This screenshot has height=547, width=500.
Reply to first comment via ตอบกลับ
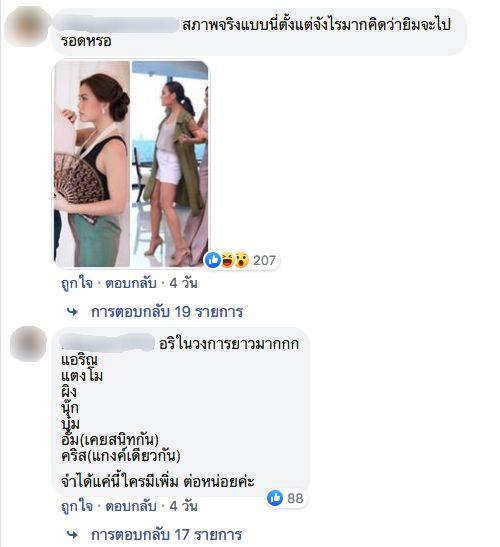[x=131, y=283]
